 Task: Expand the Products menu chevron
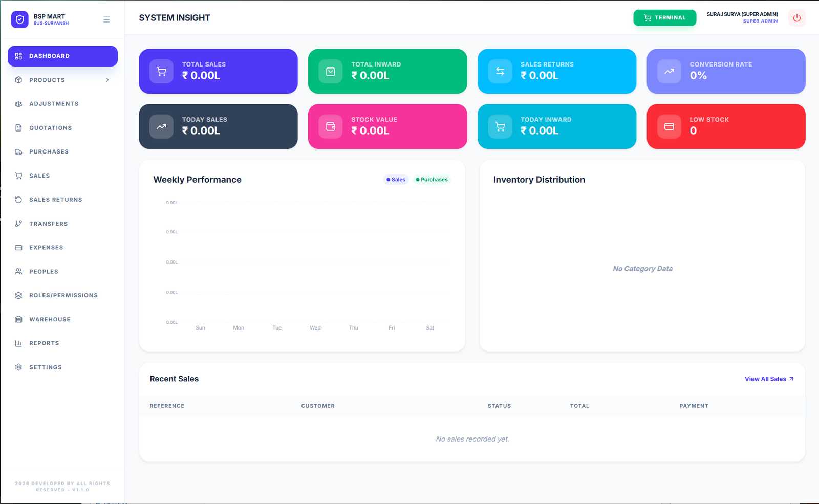[x=107, y=80]
